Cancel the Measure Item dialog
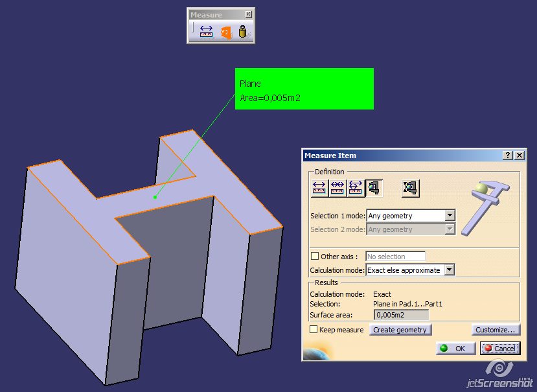The height and width of the screenshot is (392, 537). coord(500,349)
